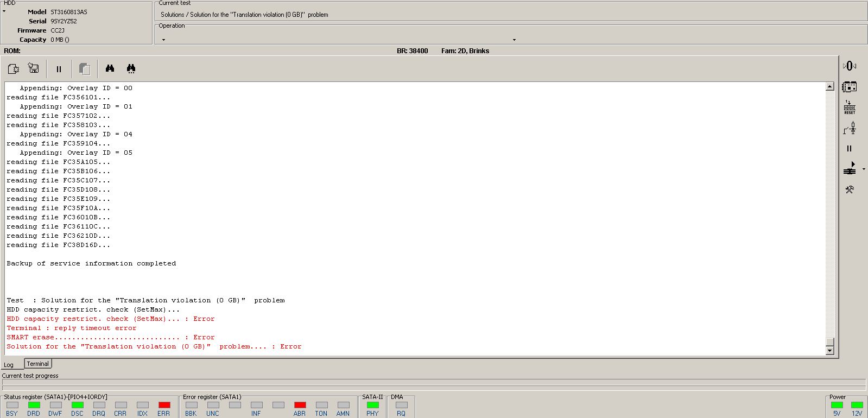Open the crossed tools settings icon
This screenshot has width=868, height=418.
[x=850, y=189]
